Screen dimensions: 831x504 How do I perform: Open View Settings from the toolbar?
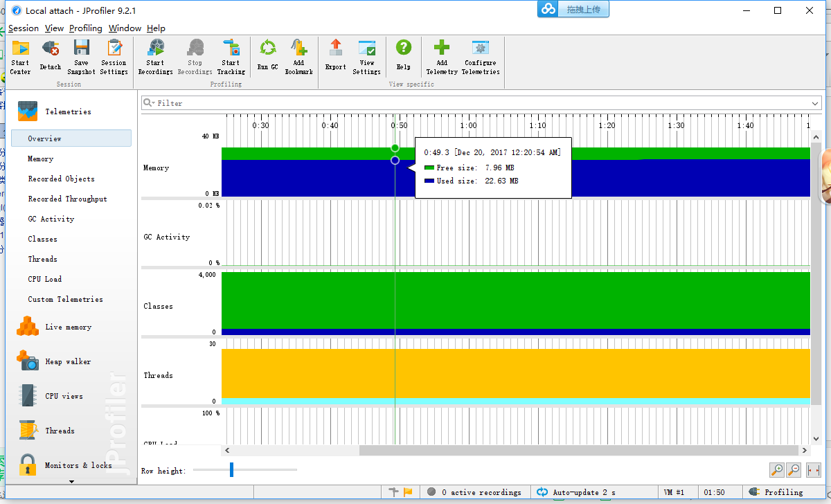point(367,57)
